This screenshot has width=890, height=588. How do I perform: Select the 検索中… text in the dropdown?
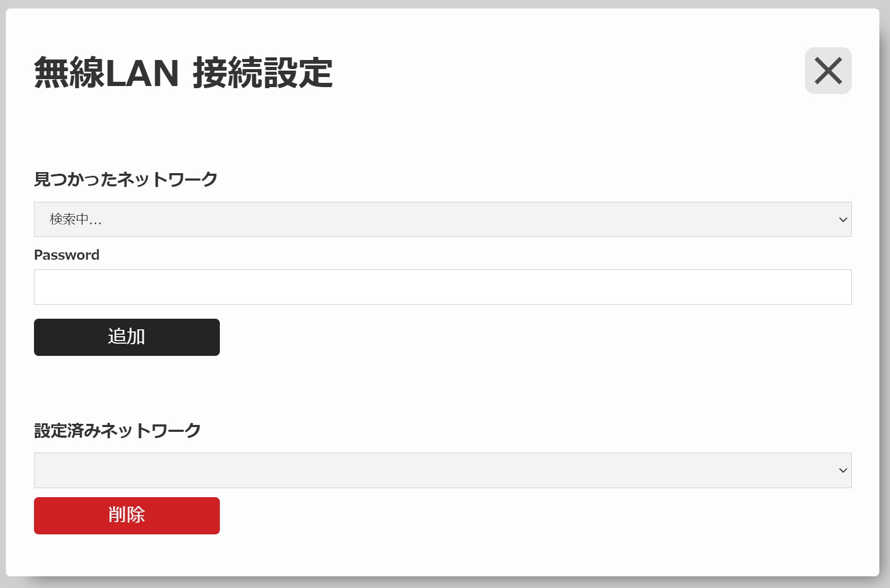tap(75, 219)
